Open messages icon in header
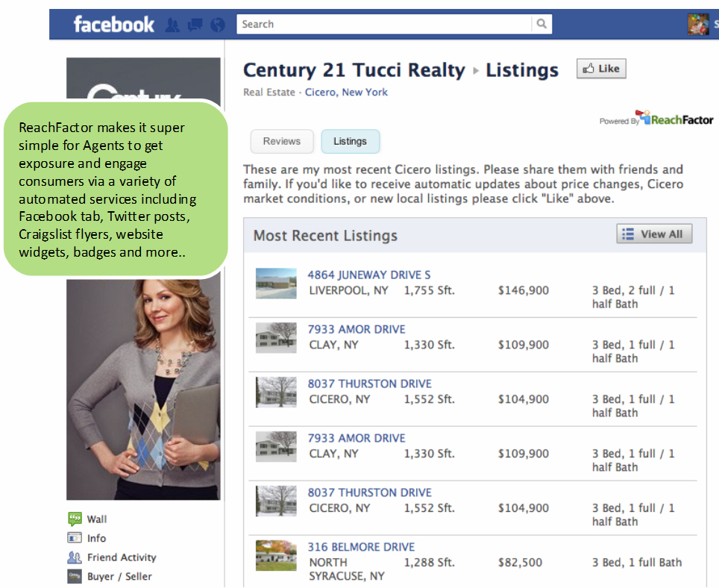This screenshot has height=588, width=719. 195,25
